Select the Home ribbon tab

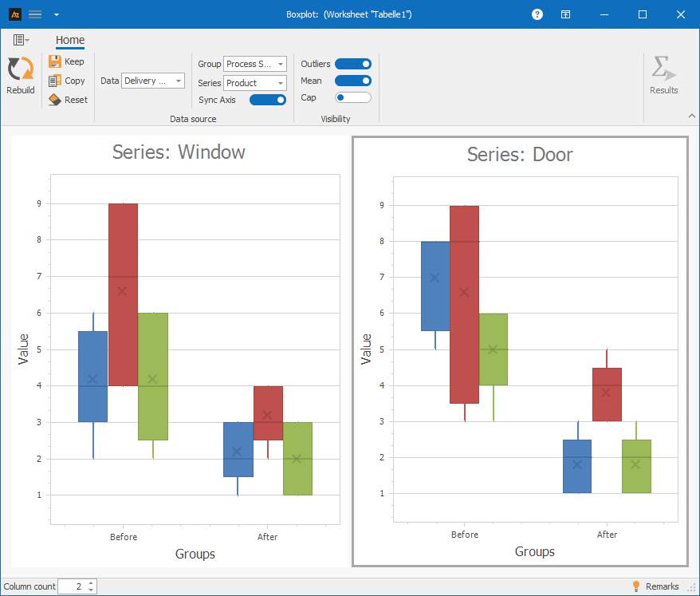[70, 41]
